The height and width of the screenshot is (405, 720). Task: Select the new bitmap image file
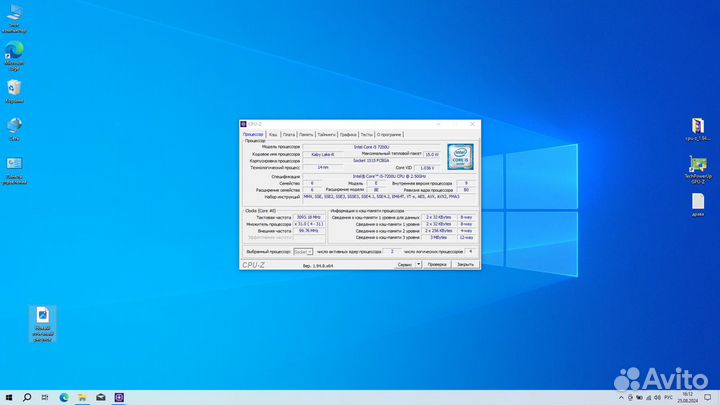43,324
